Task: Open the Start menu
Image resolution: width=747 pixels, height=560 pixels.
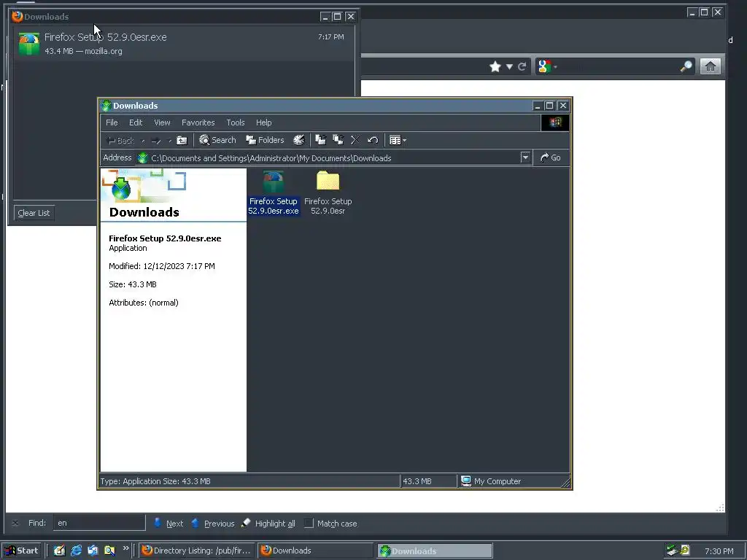Action: click(21, 551)
